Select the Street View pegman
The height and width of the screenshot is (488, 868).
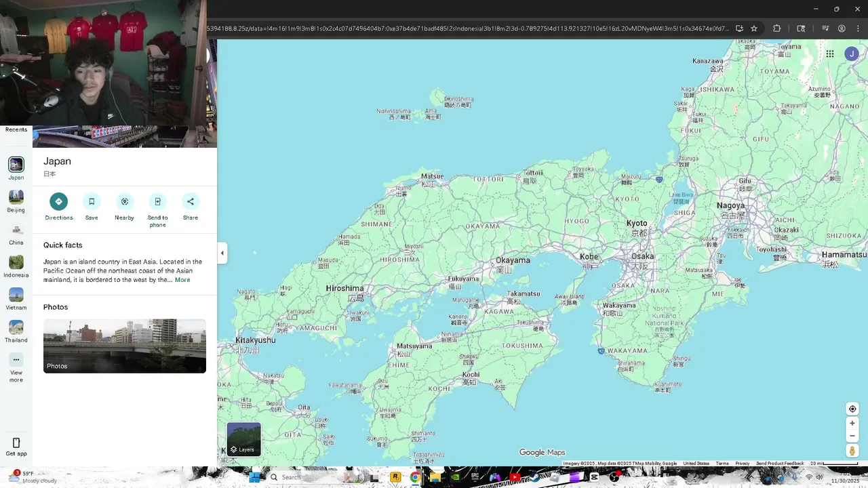[852, 451]
